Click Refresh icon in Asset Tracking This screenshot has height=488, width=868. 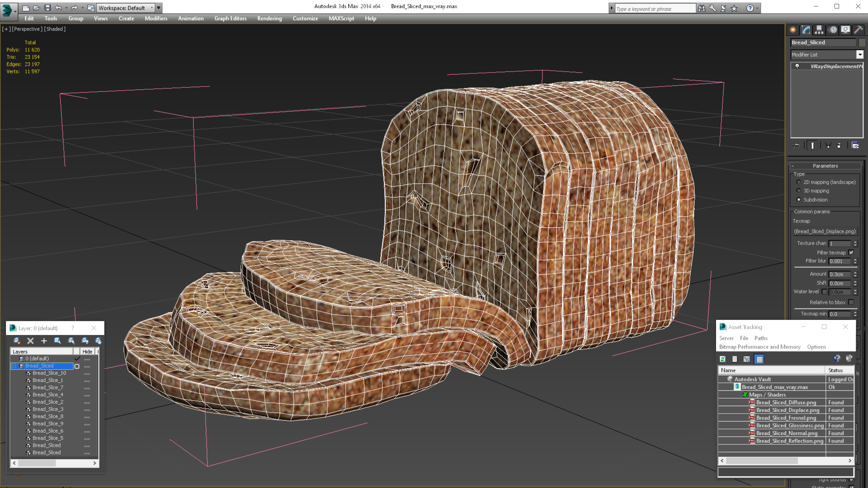click(x=722, y=359)
